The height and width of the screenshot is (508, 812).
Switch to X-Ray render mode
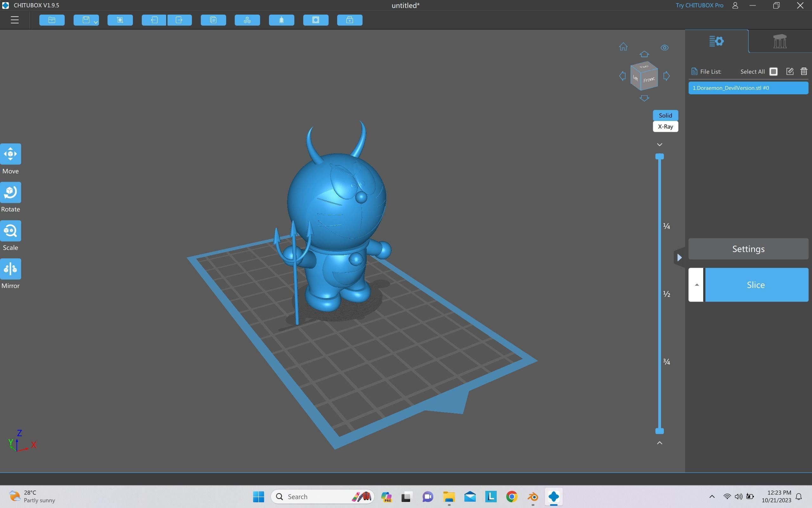(x=665, y=127)
